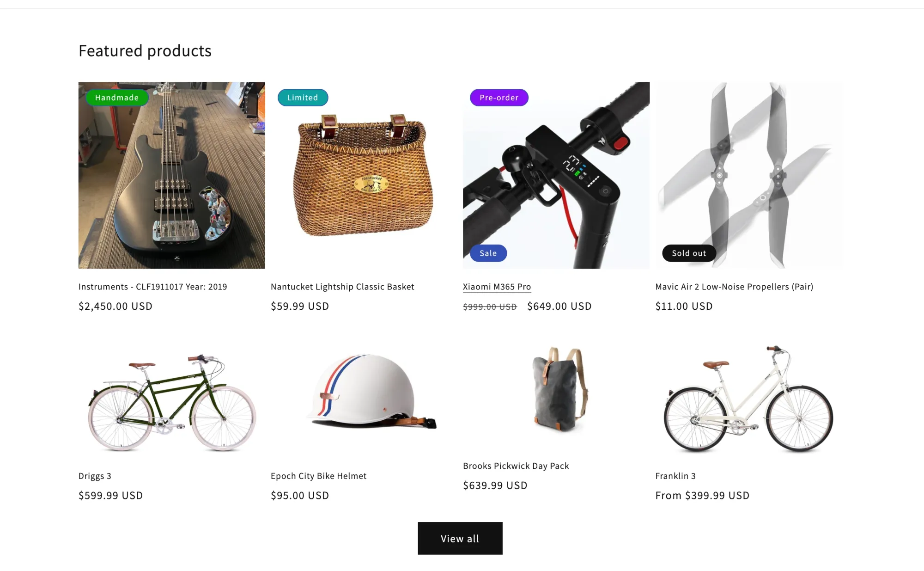The width and height of the screenshot is (924, 571).
Task: Open the Instruments CLF1911017 guitar listing
Action: [x=152, y=287]
